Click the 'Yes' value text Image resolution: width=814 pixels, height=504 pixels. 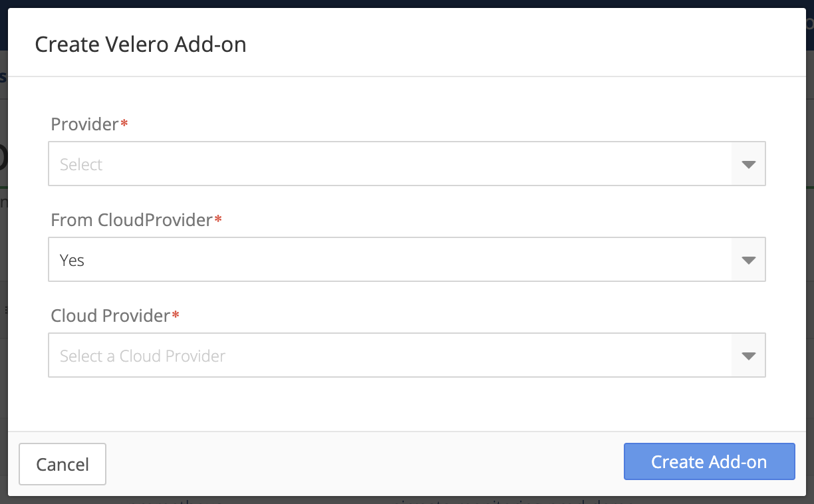point(72,260)
